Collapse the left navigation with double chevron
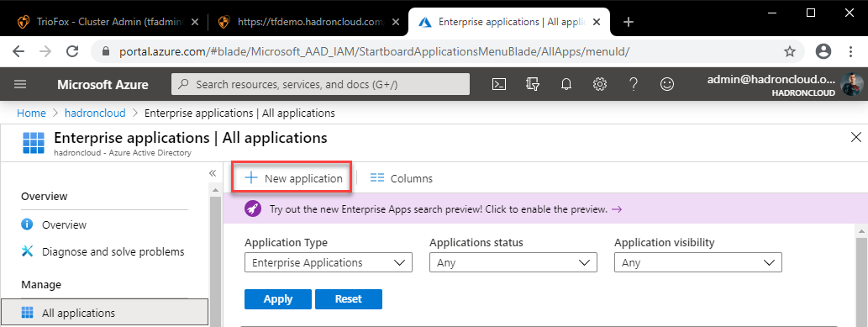Viewport: 868px width, 327px height. pyautogui.click(x=213, y=173)
